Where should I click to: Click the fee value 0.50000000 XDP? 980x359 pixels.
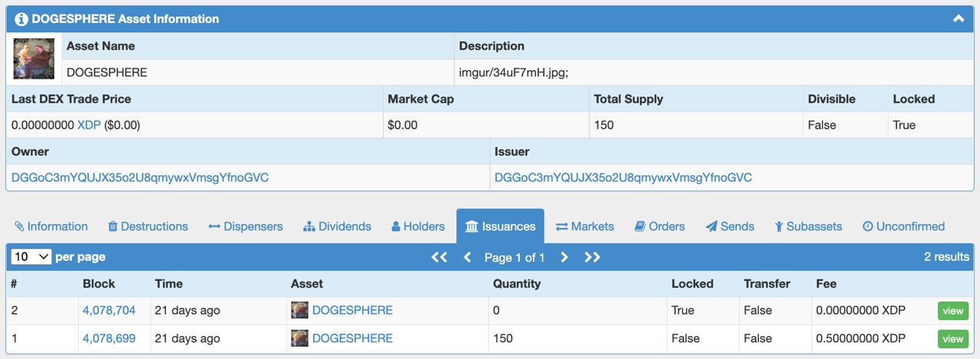tap(861, 338)
